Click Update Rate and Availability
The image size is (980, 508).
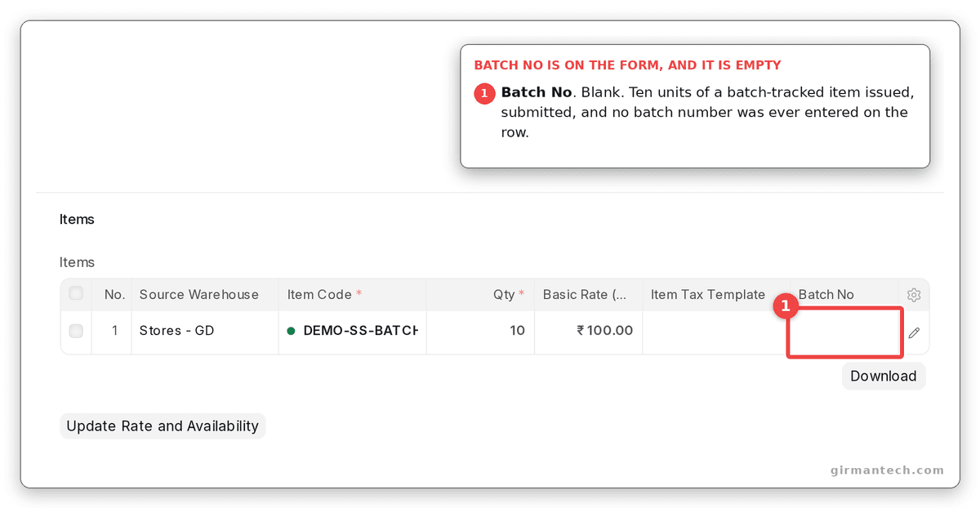tap(163, 426)
